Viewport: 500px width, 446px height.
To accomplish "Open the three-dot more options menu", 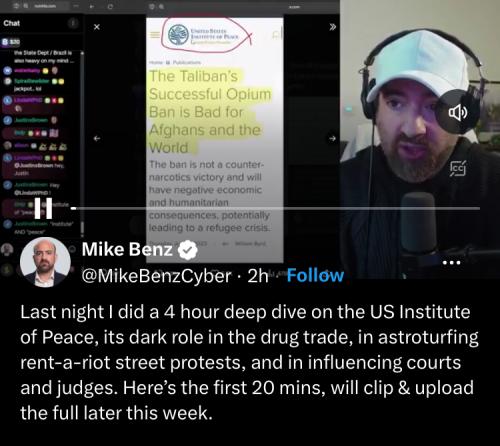I will [x=451, y=263].
